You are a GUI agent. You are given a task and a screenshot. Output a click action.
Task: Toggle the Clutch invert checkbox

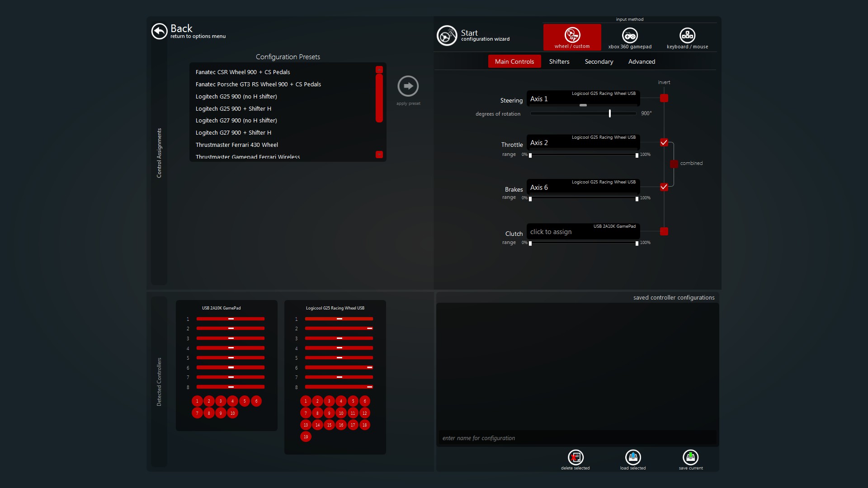tap(664, 231)
